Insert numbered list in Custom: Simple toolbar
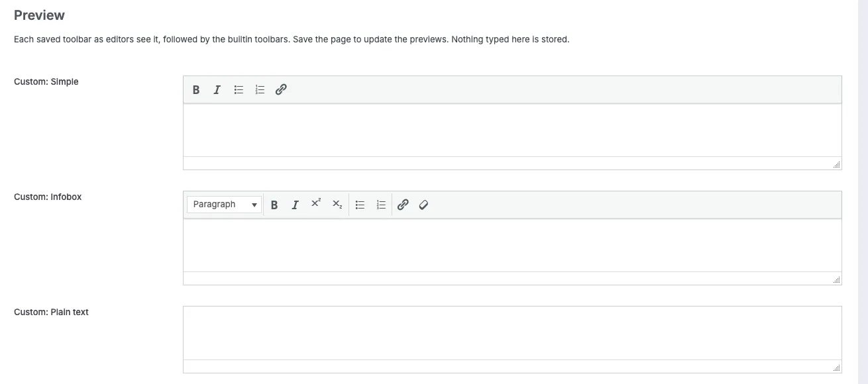The width and height of the screenshot is (868, 384). 260,90
